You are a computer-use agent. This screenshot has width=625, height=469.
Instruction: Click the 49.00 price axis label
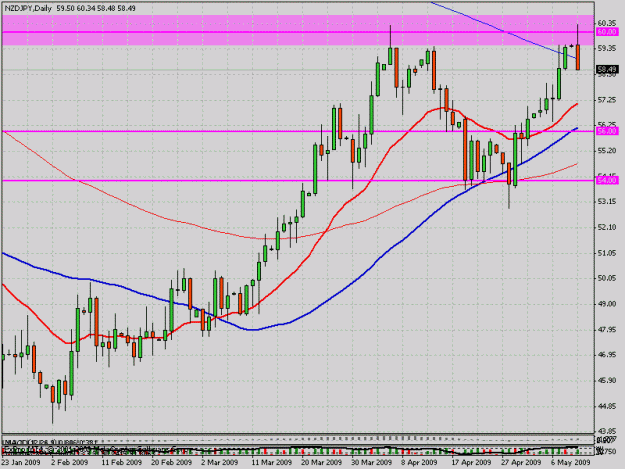tap(607, 304)
